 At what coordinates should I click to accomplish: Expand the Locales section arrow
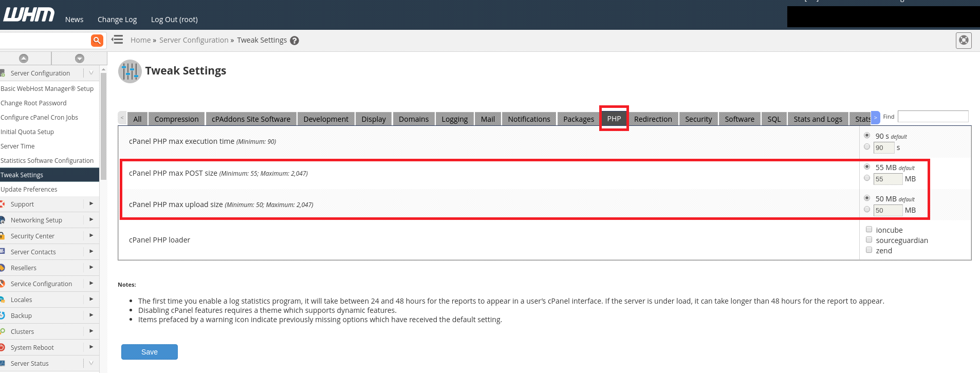91,300
